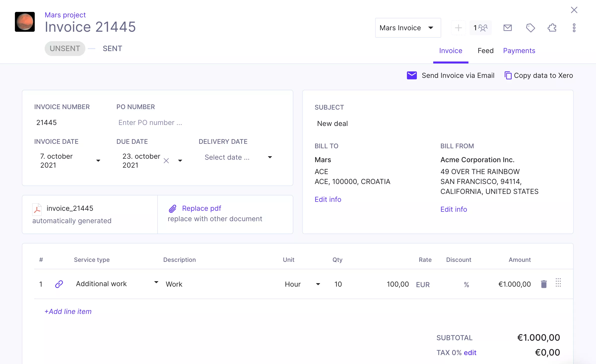596x364 pixels.
Task: Open the invoice_21445 PDF file icon
Action: (x=37, y=209)
